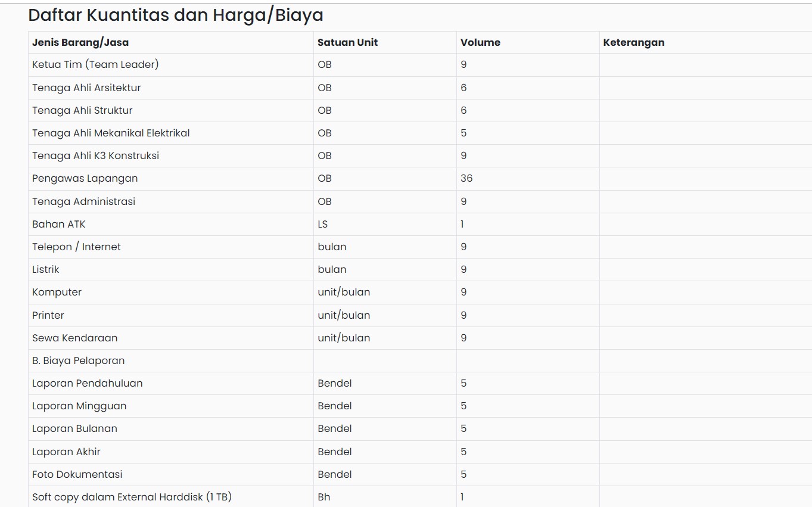Image resolution: width=812 pixels, height=507 pixels.
Task: Select Tenaga Ahli K3 Konstruksi text
Action: pos(95,155)
